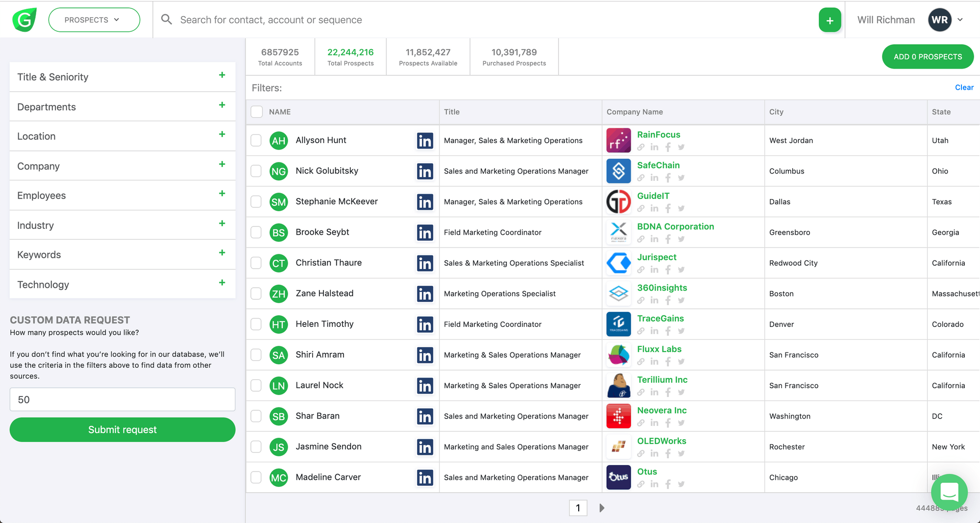980x523 pixels.
Task: Check Zane Halstead's row
Action: pos(256,293)
